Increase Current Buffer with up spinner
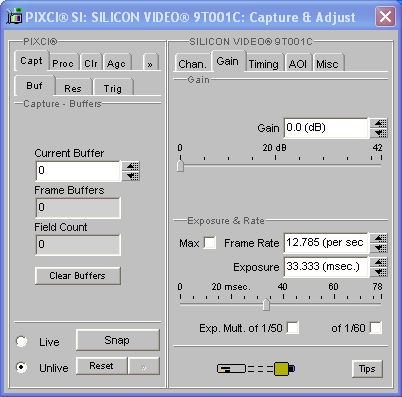Viewport: 402px width, 397px height. click(x=131, y=166)
